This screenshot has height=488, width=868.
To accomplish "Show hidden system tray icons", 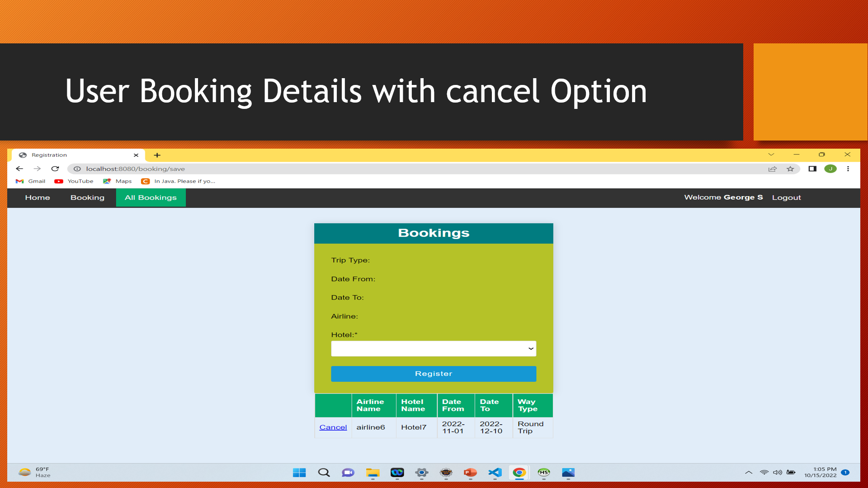I will (749, 473).
